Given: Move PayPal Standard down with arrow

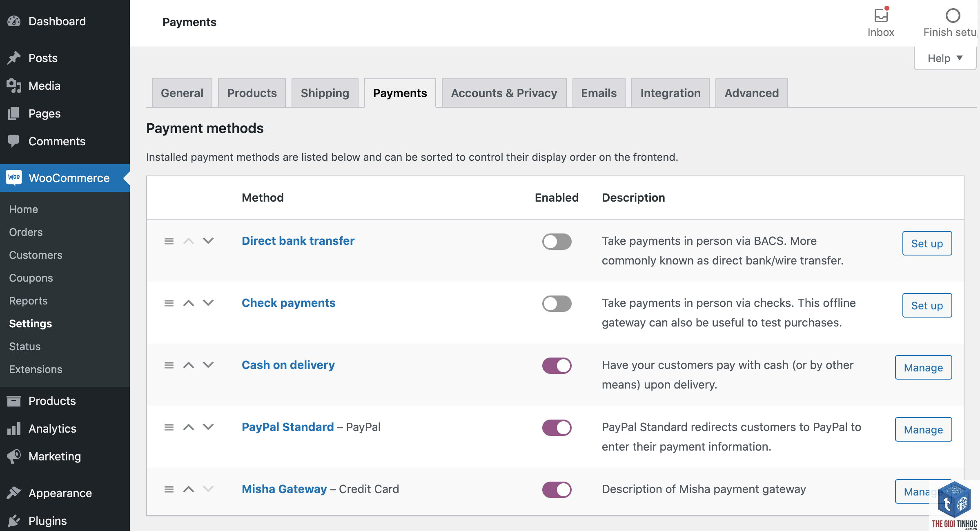Looking at the screenshot, I should click(208, 427).
